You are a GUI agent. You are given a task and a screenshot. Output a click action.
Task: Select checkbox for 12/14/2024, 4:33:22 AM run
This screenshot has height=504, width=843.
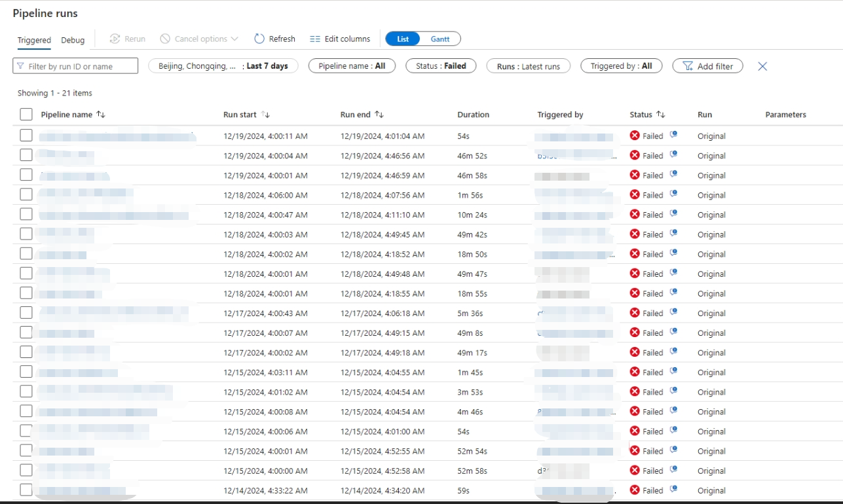pos(26,490)
